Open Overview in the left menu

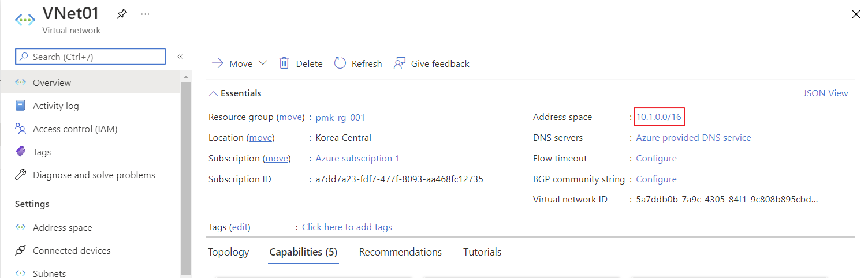[90, 82]
